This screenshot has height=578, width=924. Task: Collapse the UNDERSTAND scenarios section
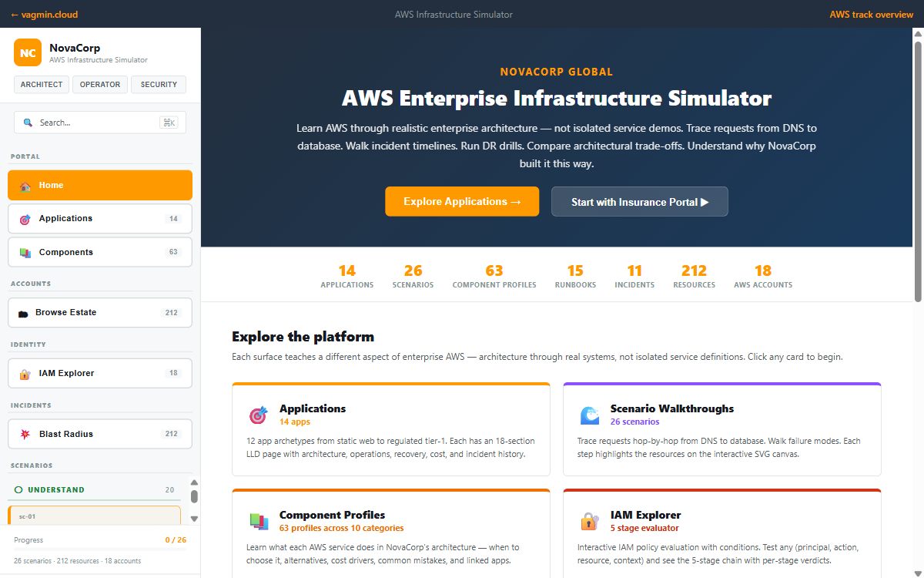(x=55, y=489)
